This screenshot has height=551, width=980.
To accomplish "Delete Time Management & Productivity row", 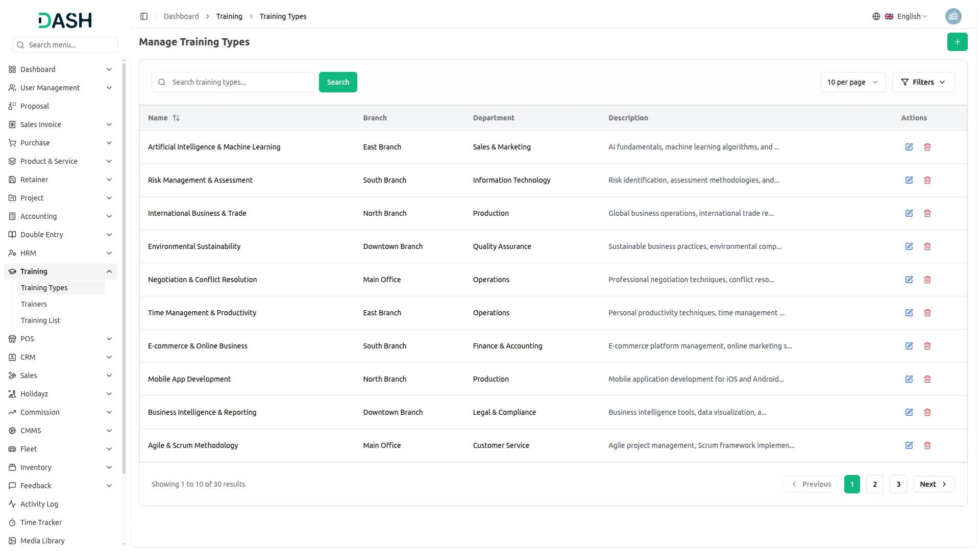I will click(927, 313).
